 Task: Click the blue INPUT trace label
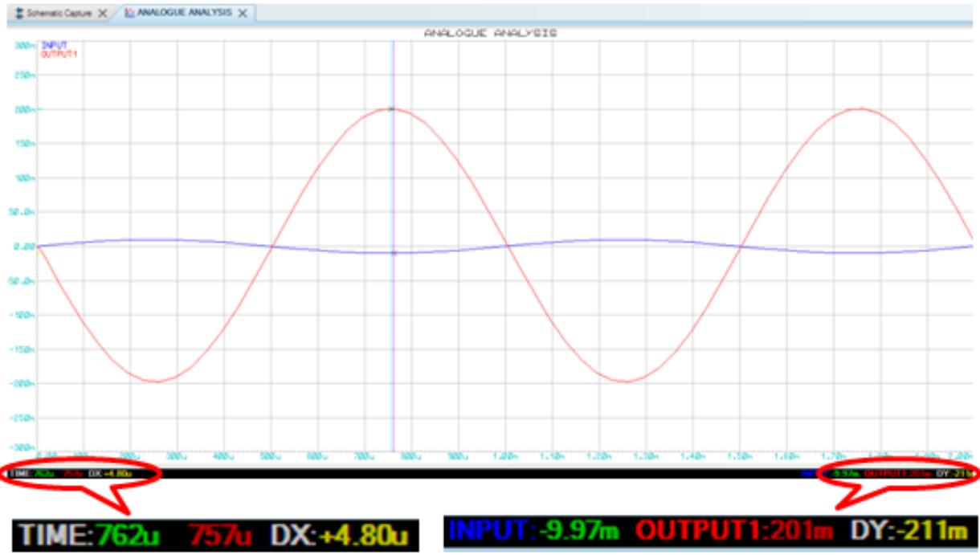pos(53,46)
